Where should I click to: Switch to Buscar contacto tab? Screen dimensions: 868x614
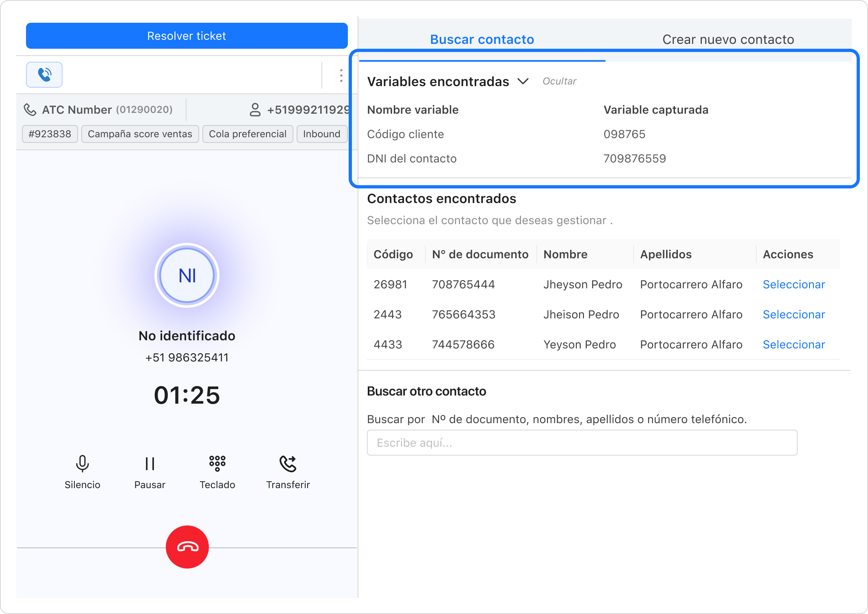pos(482,39)
